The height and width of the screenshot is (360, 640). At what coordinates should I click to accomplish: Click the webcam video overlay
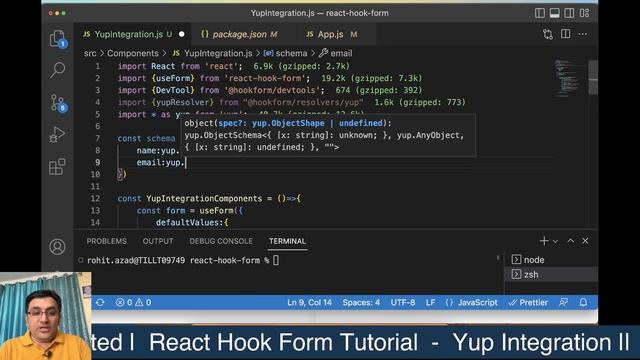[46, 316]
